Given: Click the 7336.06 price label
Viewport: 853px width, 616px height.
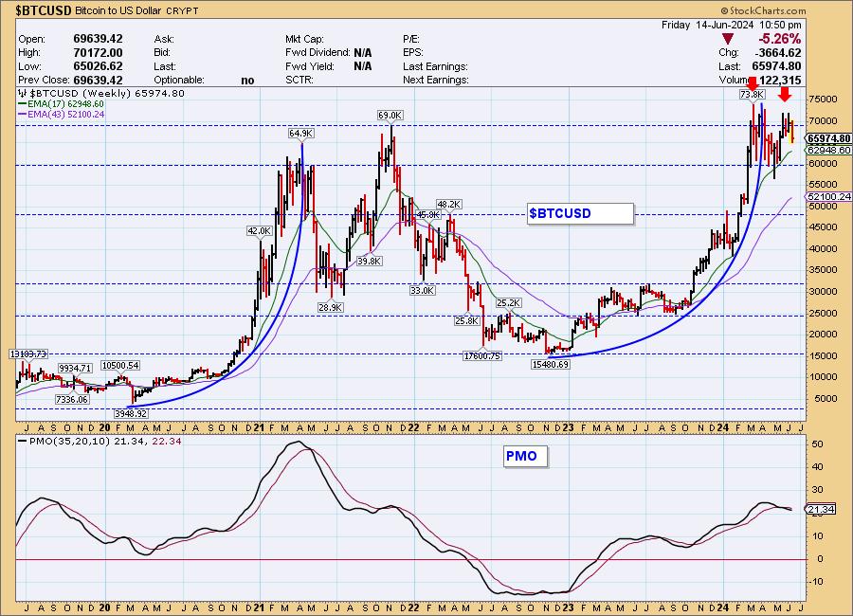Looking at the screenshot, I should coord(72,399).
